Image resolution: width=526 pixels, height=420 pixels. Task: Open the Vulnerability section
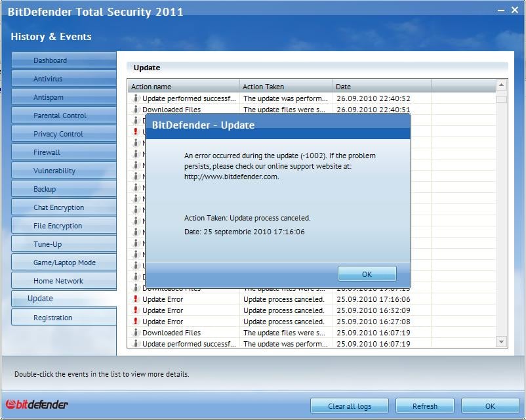pyautogui.click(x=64, y=171)
